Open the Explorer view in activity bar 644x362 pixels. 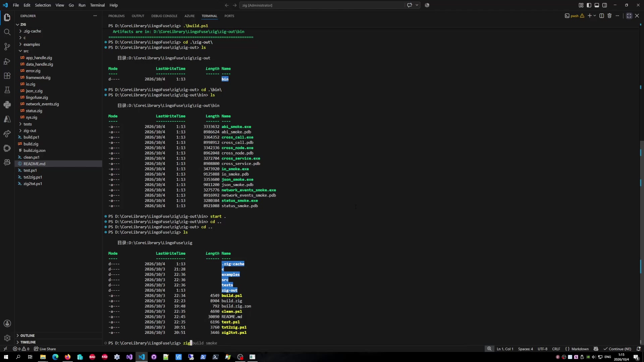[x=7, y=17]
